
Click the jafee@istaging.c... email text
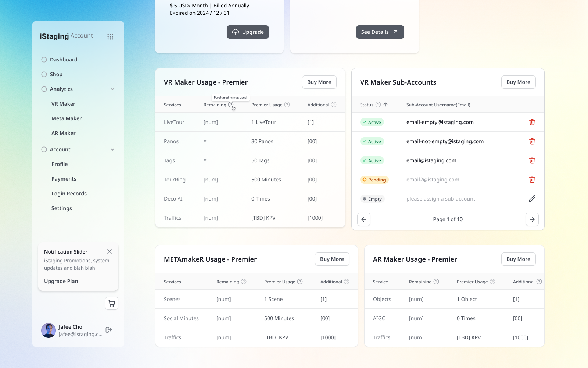tap(80, 334)
